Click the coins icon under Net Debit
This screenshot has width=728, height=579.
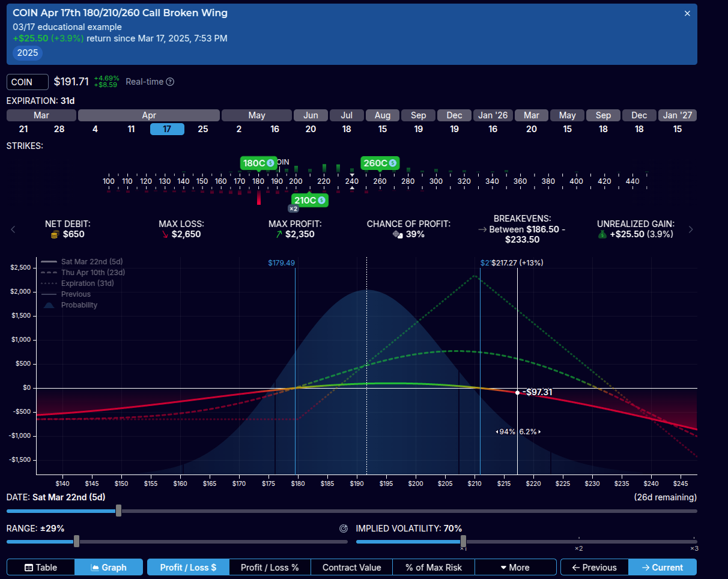55,234
